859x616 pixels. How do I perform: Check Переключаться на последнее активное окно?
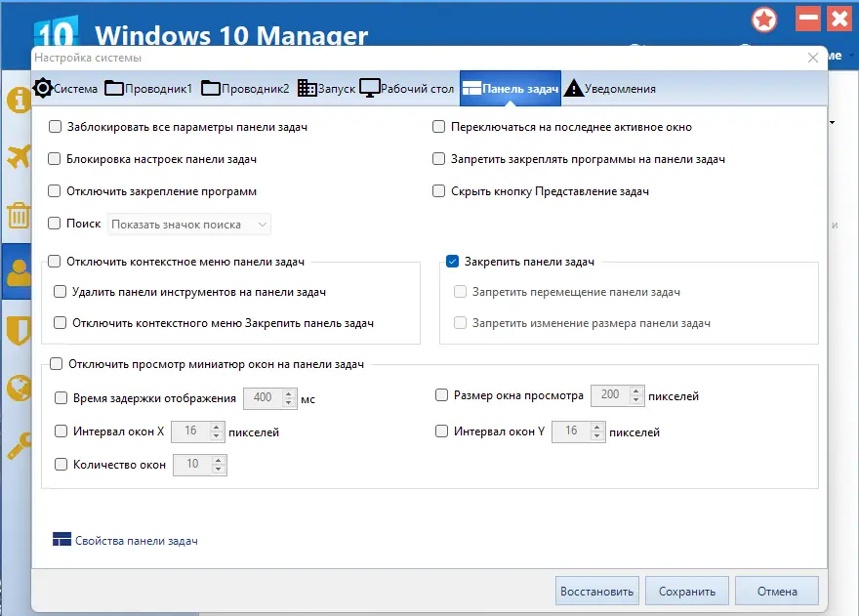click(439, 127)
